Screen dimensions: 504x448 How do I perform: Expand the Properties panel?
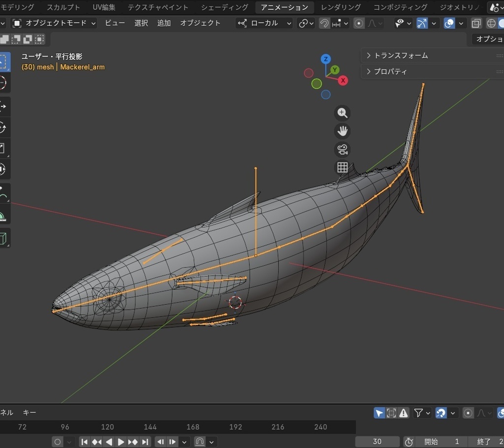pos(432,71)
